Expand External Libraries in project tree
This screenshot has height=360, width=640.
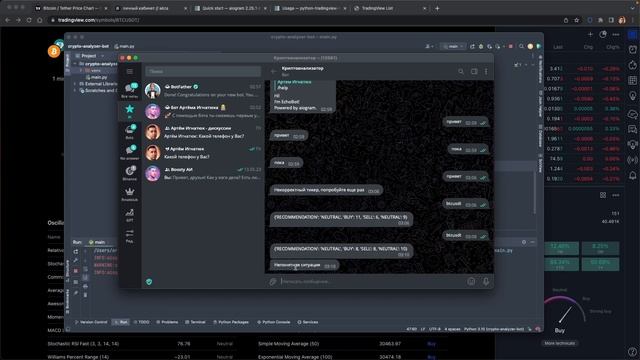[75, 84]
